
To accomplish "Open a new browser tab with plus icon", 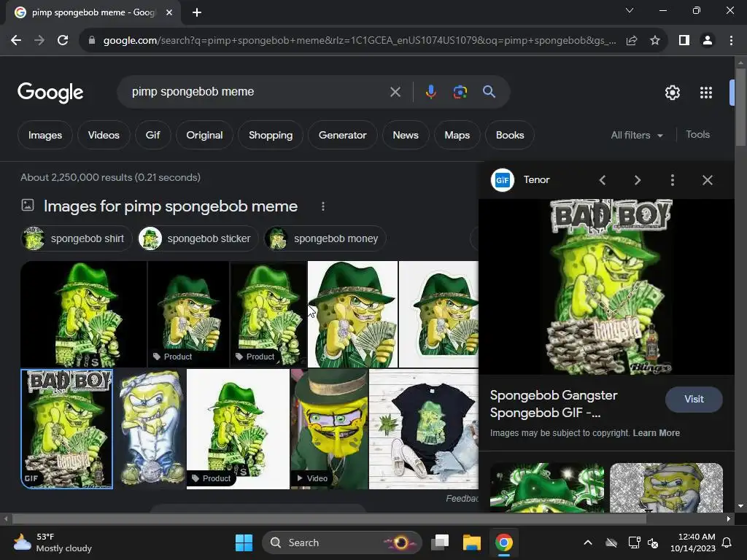I will [x=197, y=12].
